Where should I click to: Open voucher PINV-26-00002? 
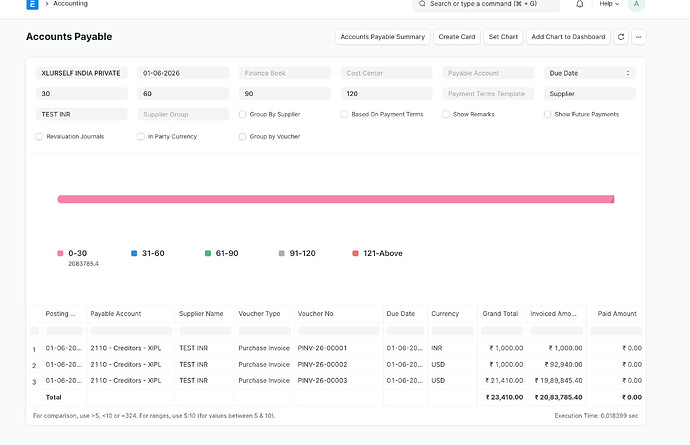coord(322,364)
